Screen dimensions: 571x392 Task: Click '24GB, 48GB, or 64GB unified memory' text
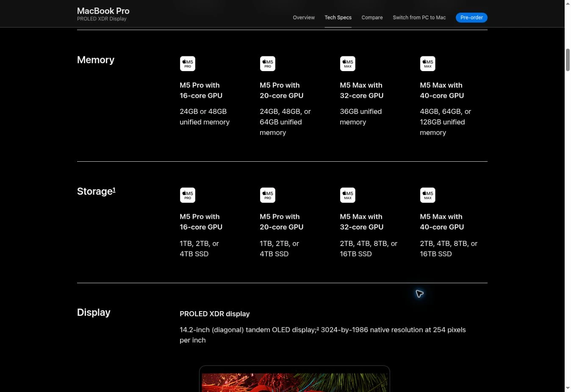tap(285, 122)
